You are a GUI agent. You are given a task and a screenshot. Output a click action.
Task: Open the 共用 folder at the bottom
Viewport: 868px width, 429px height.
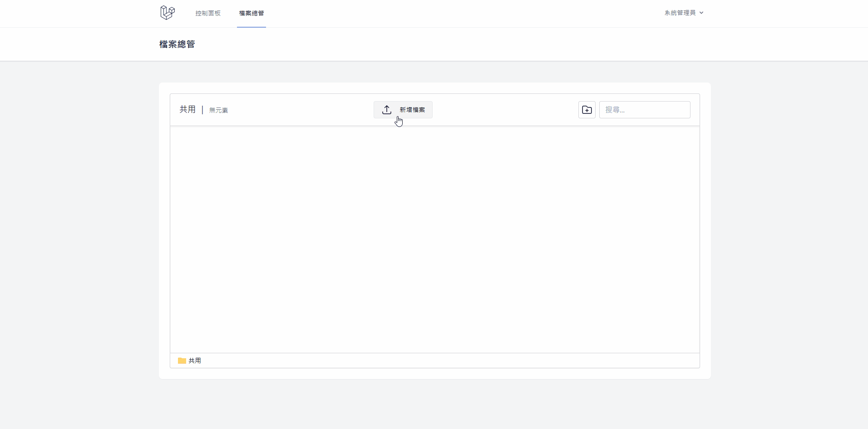click(x=194, y=360)
